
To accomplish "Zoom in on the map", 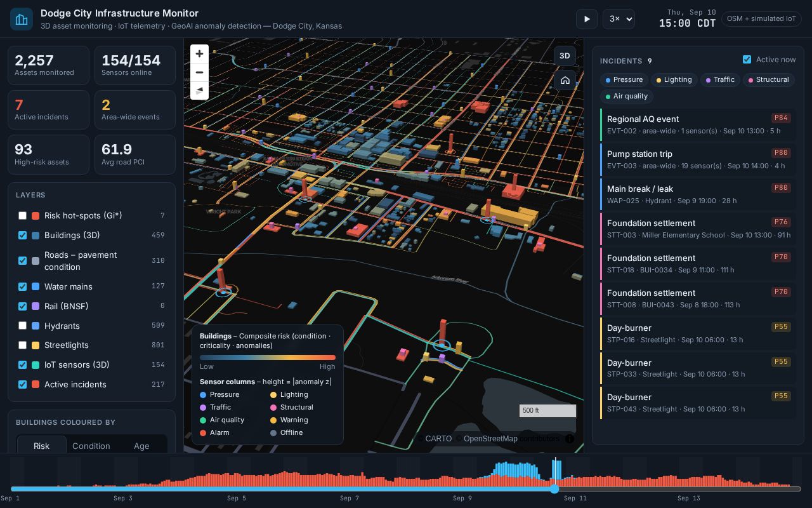I will pos(199,54).
